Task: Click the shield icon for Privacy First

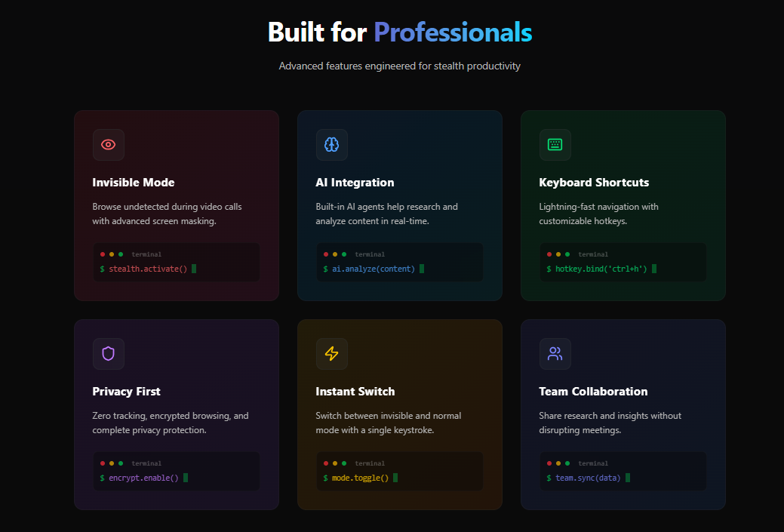Action: (109, 354)
